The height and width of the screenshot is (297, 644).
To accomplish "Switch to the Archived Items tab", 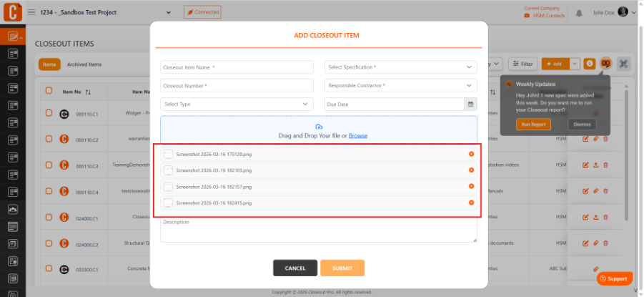I will coord(84,64).
